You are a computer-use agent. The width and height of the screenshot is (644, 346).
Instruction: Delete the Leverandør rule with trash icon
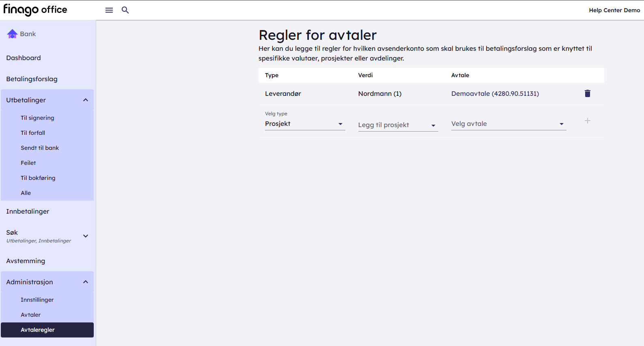tap(587, 93)
